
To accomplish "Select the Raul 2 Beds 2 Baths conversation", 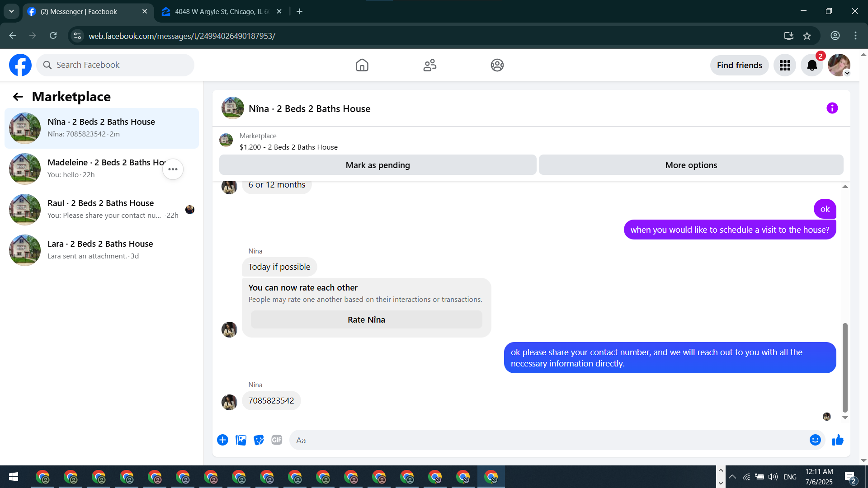I will pos(102,209).
